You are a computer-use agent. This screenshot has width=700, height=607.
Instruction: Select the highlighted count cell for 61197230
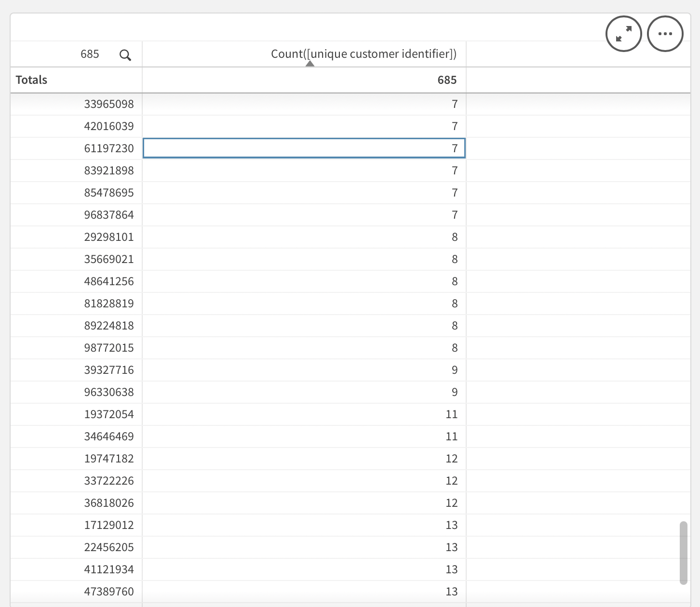[x=304, y=148]
